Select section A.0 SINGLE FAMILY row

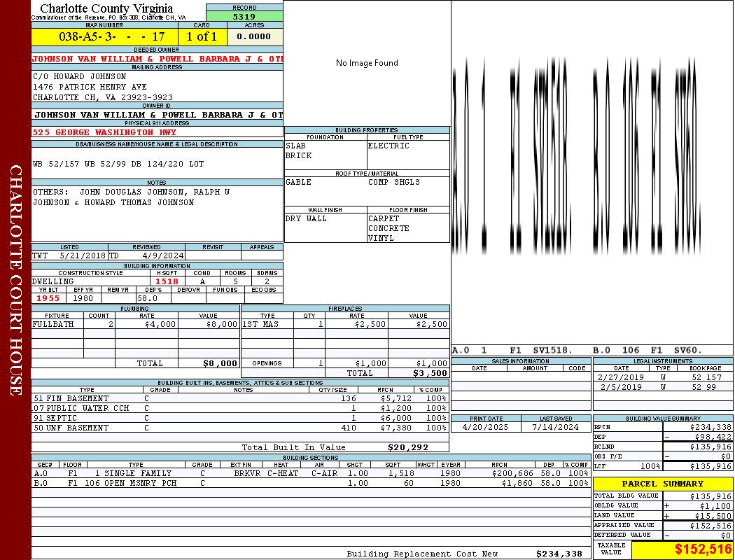(311, 474)
